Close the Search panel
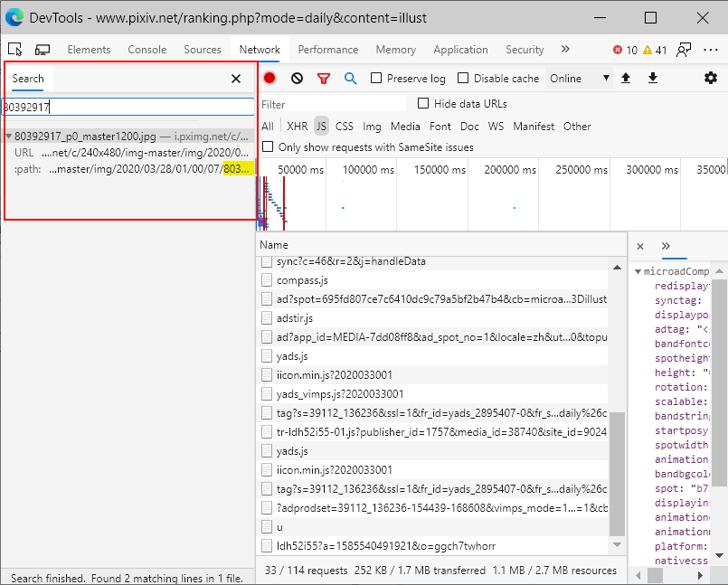The image size is (728, 585). [236, 79]
